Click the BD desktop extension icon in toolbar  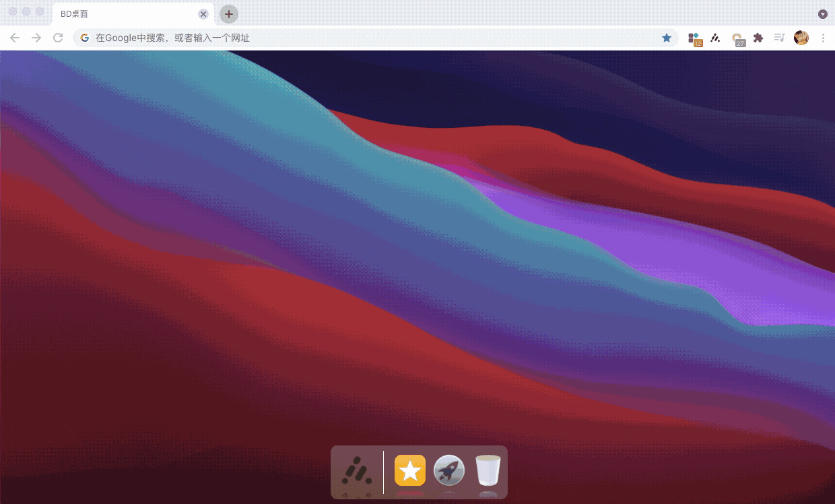pos(716,38)
